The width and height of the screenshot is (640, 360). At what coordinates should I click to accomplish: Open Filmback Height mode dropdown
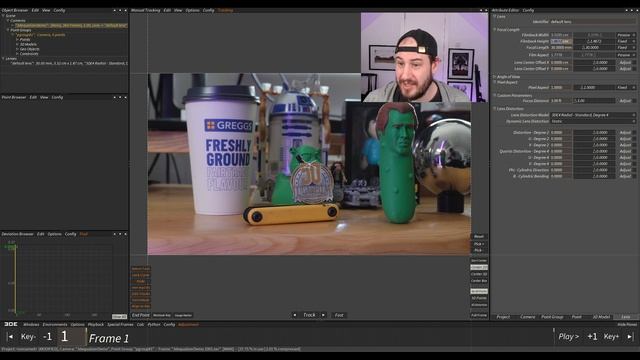[626, 41]
